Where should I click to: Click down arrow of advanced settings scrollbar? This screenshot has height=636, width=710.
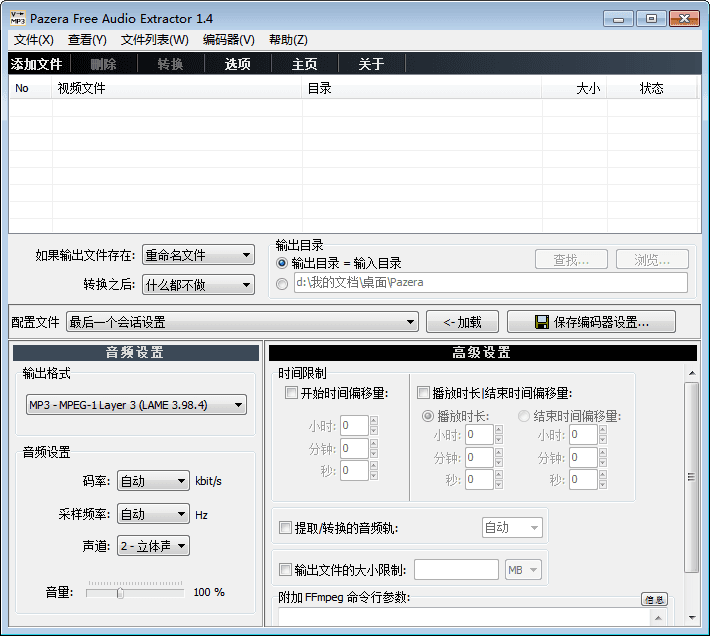pyautogui.click(x=692, y=617)
